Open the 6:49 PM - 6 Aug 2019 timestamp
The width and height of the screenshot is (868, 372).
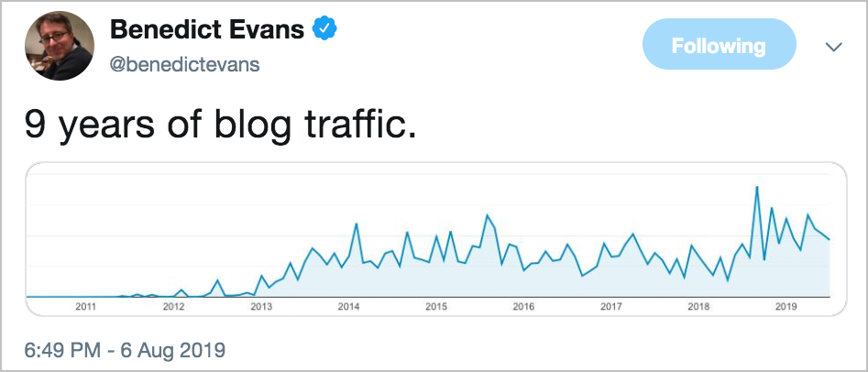pos(125,350)
